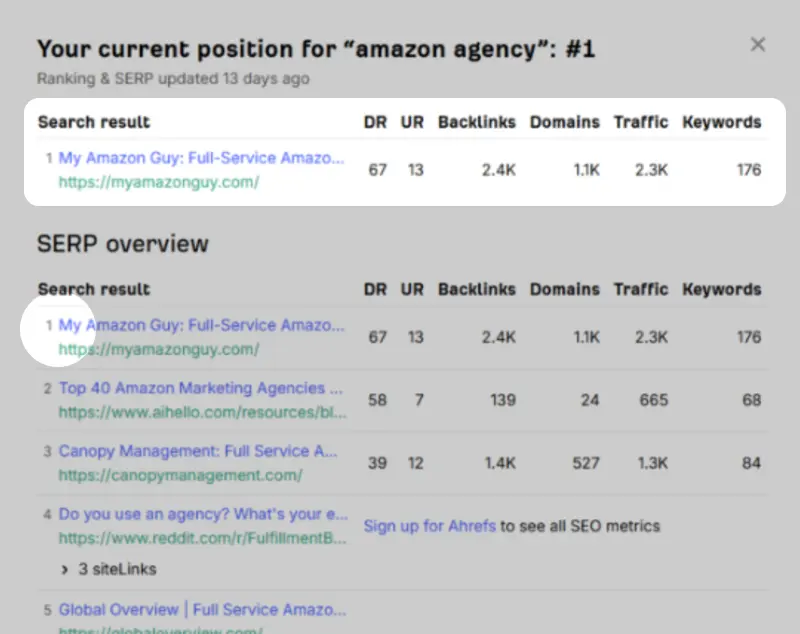This screenshot has width=800, height=634.
Task: Close the position dialog with X
Action: [758, 44]
